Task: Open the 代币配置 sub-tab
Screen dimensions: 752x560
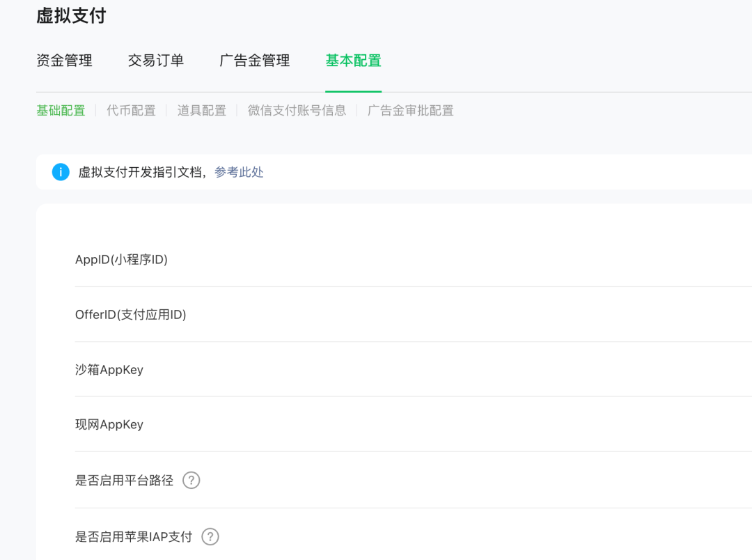Action: [132, 110]
